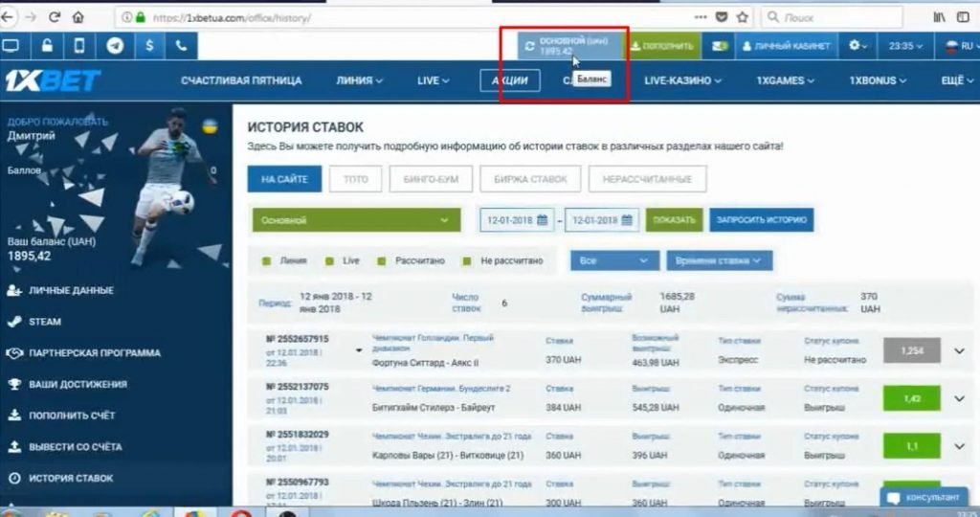Switch to the Бинго-бум tab

point(431,179)
